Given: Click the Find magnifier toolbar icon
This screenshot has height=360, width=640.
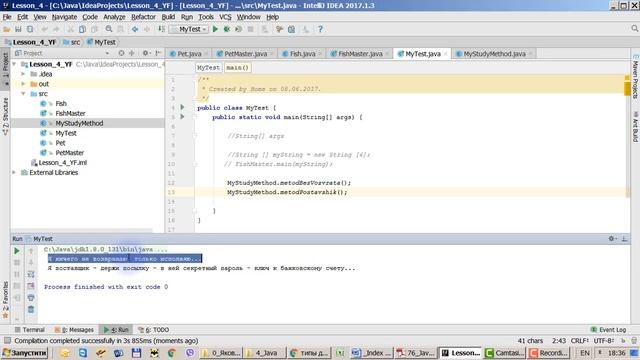Looking at the screenshot, I should point(109,29).
